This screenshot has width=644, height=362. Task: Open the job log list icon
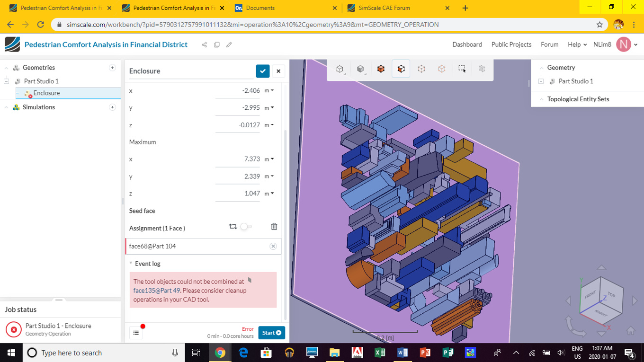coord(136,333)
